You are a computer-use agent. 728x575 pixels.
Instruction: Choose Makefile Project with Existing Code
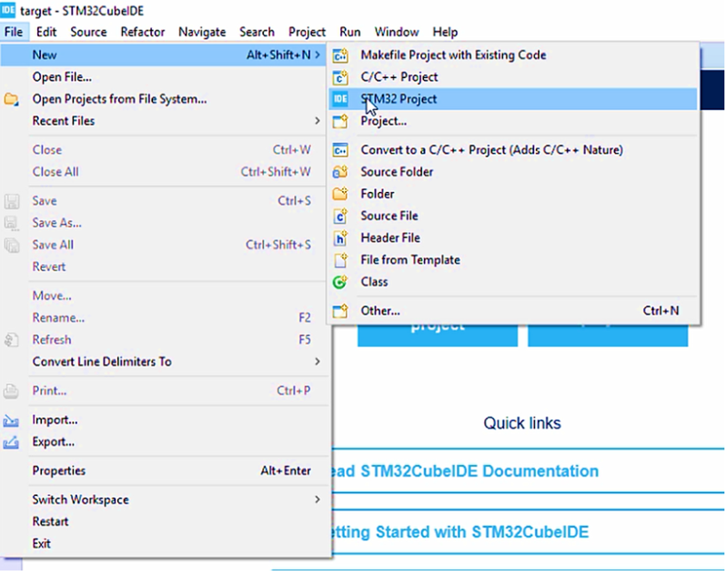tap(513, 55)
